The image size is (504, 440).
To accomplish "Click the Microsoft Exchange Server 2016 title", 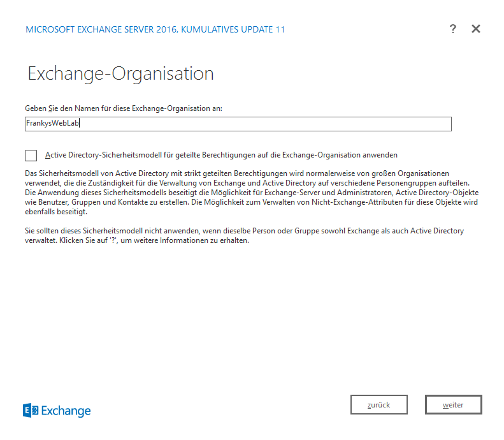I will (101, 29).
